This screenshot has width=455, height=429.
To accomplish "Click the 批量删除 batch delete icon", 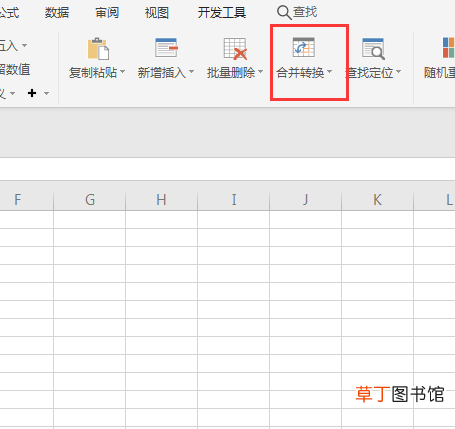I will pos(235,49).
